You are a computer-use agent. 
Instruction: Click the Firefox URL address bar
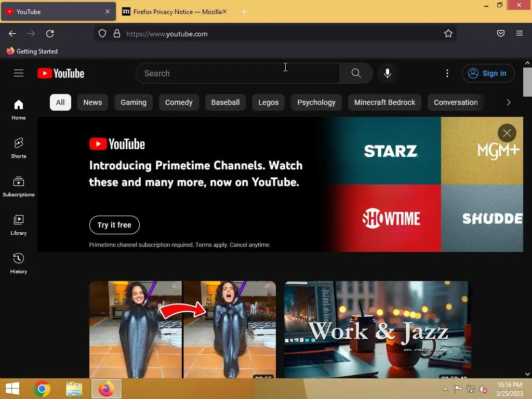pos(275,34)
